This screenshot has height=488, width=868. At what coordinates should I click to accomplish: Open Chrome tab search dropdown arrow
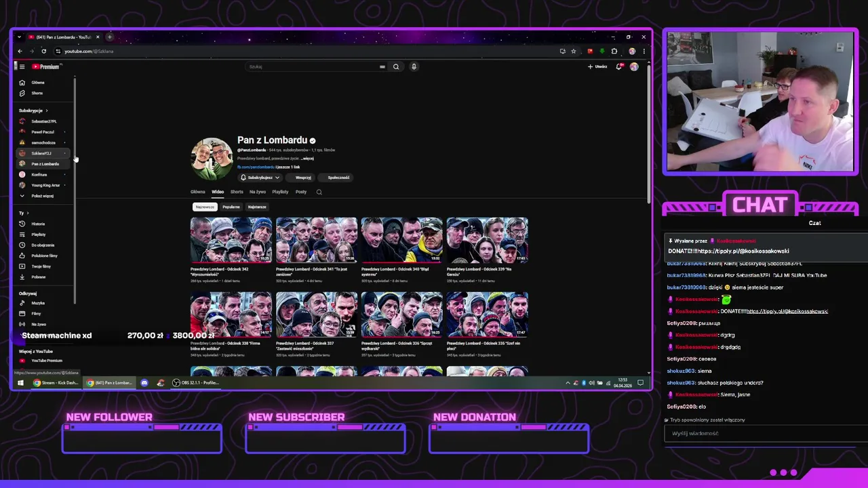pyautogui.click(x=19, y=37)
